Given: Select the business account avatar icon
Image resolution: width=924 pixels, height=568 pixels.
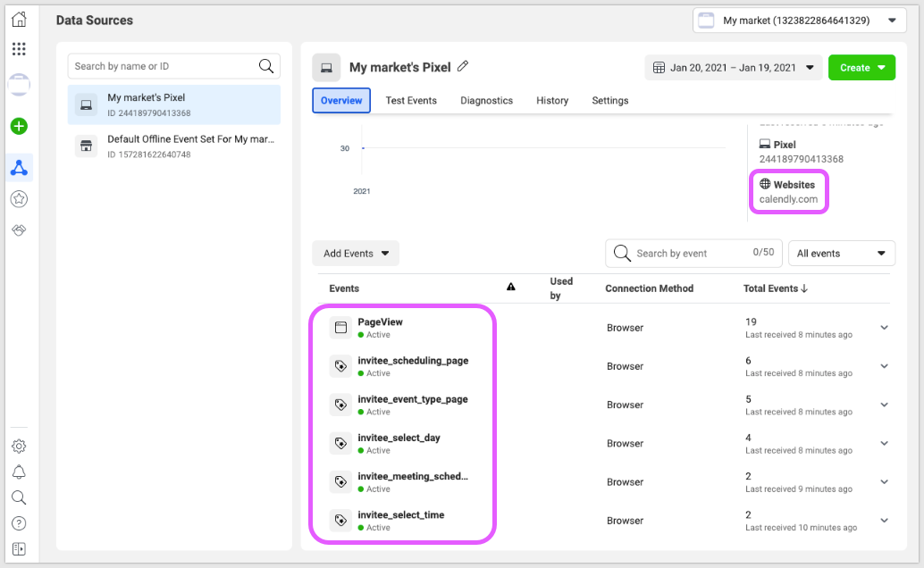Looking at the screenshot, I should click(19, 85).
